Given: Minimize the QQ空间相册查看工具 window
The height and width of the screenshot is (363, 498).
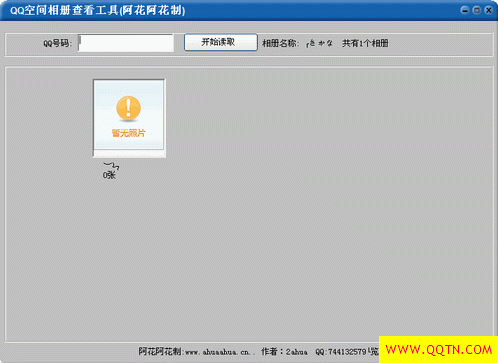Looking at the screenshot, I should pyautogui.click(x=465, y=10).
